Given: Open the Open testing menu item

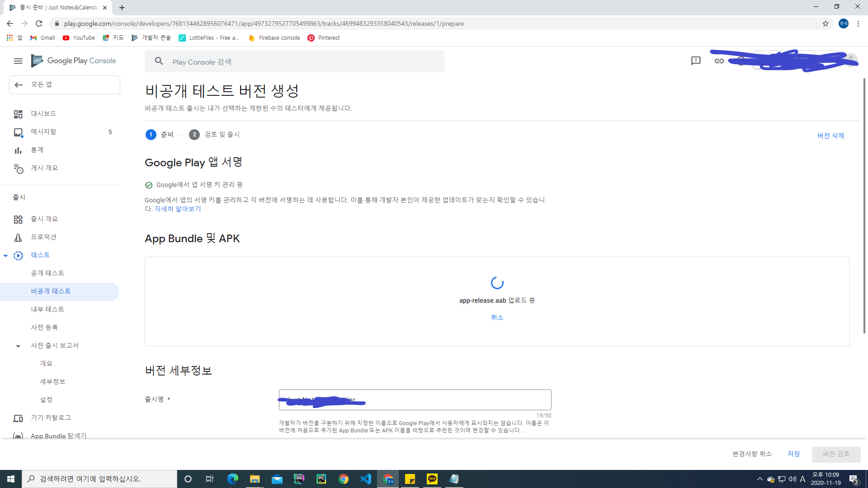Looking at the screenshot, I should click(x=47, y=273).
